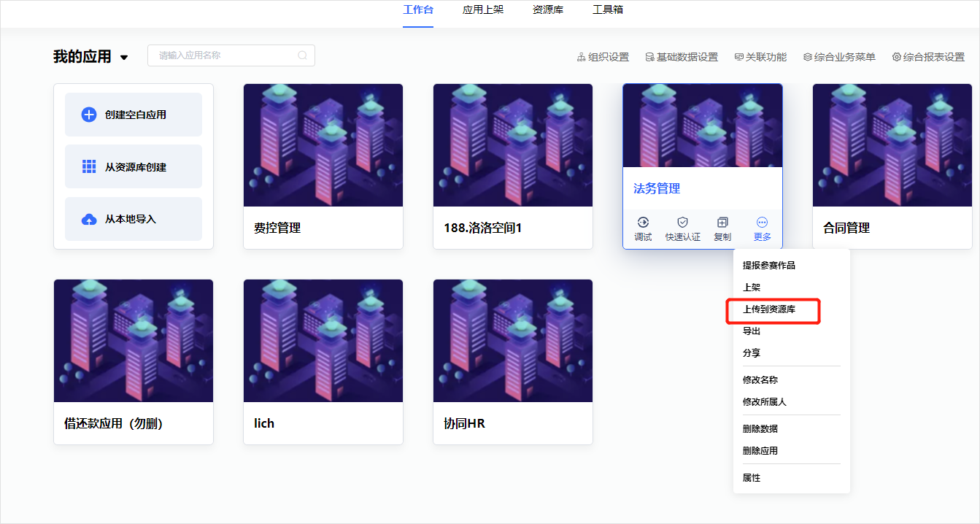Click the 协同HR app name text
Screen dimensions: 980x524
pos(465,423)
